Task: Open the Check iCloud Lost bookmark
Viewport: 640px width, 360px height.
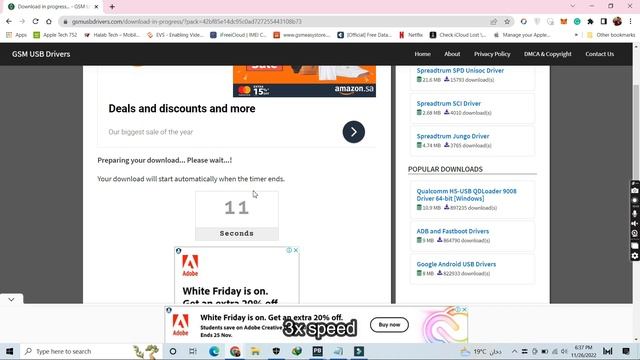Action: click(458, 35)
